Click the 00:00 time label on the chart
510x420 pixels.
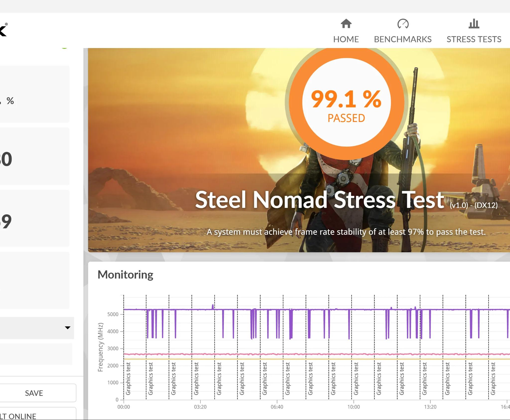click(124, 407)
